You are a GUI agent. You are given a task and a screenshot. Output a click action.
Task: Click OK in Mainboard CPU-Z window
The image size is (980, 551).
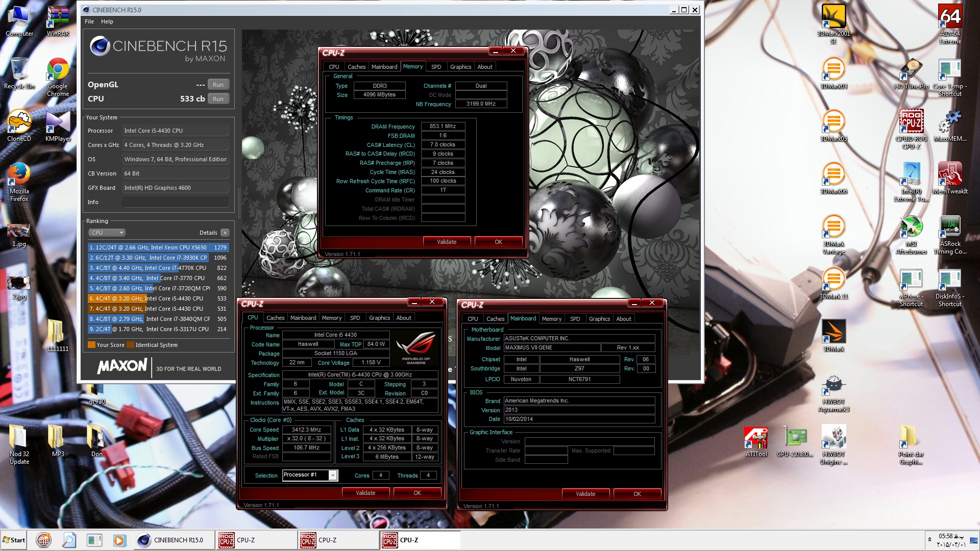click(637, 494)
